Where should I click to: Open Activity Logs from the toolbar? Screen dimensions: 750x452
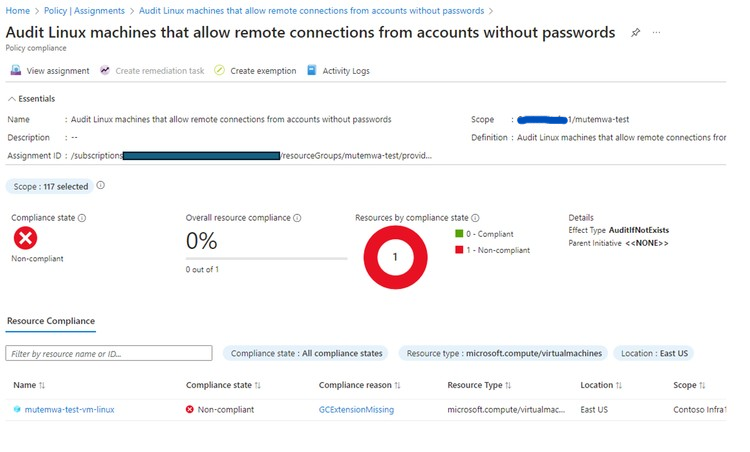tap(339, 70)
